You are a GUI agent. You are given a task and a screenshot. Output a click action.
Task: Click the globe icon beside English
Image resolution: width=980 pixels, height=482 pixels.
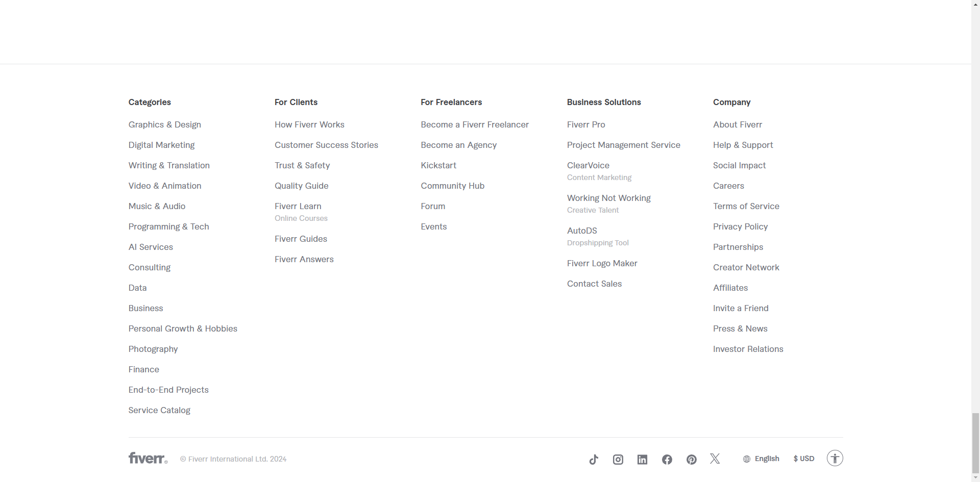click(747, 459)
